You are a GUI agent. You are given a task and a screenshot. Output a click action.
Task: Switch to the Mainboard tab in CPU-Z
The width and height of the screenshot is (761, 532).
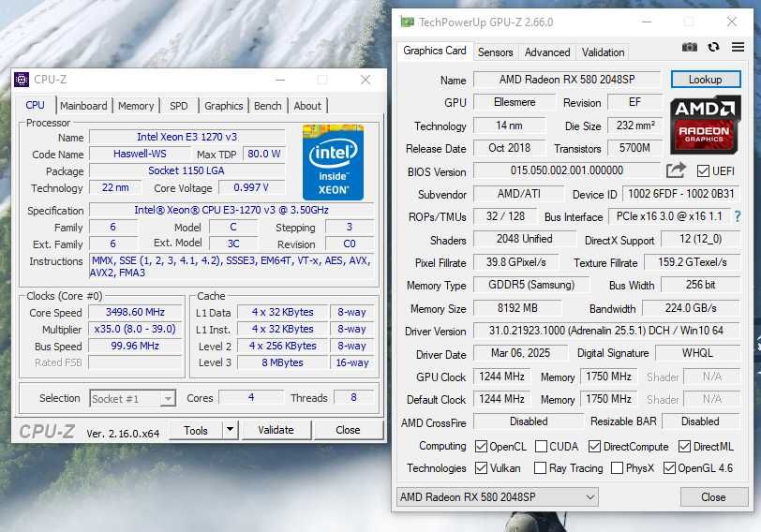tap(83, 106)
